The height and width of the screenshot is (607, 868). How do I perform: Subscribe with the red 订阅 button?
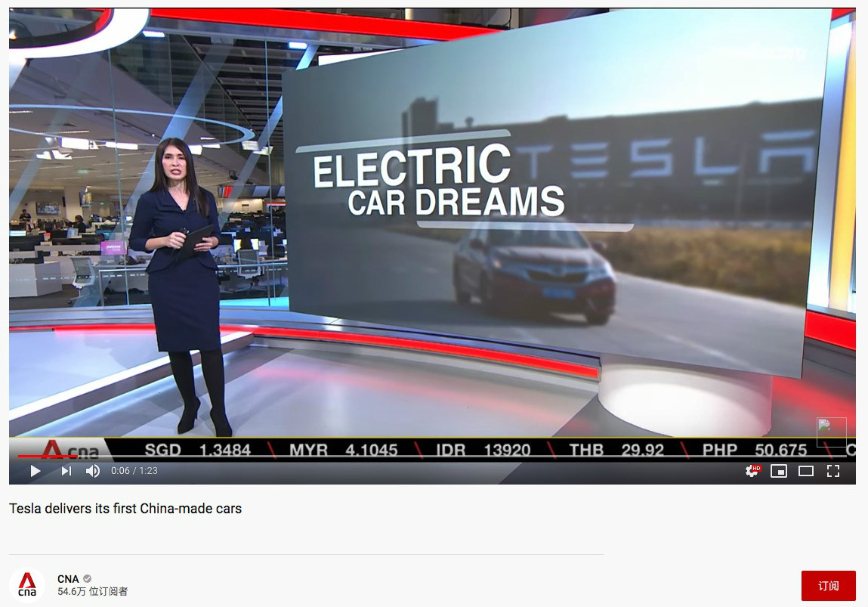coord(828,585)
